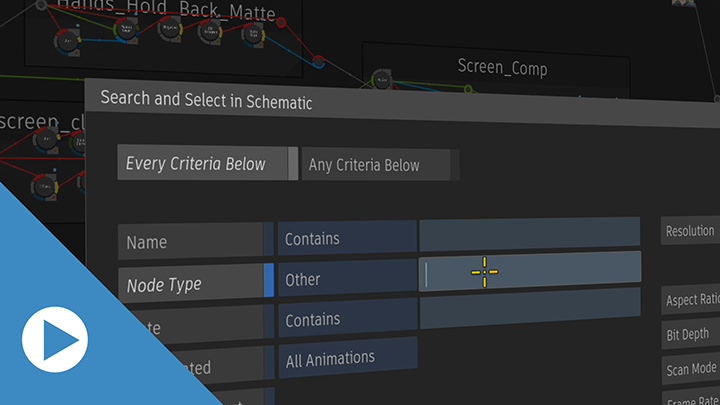
Task: Select the first node in Hands_Hold_Back_Matte group
Action: point(68,41)
